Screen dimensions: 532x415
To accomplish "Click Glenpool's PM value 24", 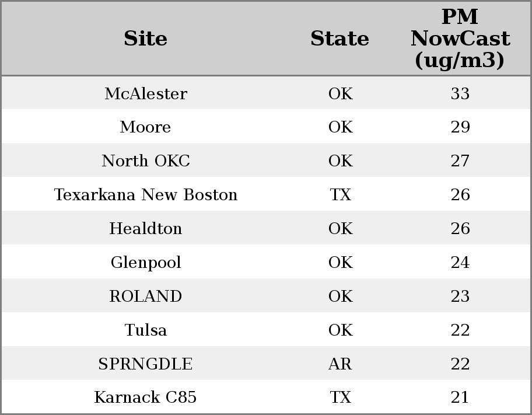I will pyautogui.click(x=460, y=263).
